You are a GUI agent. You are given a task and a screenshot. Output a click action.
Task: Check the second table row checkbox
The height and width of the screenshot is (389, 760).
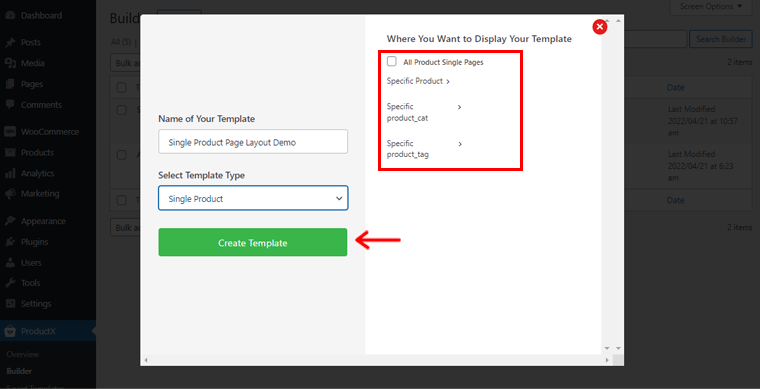(x=122, y=155)
